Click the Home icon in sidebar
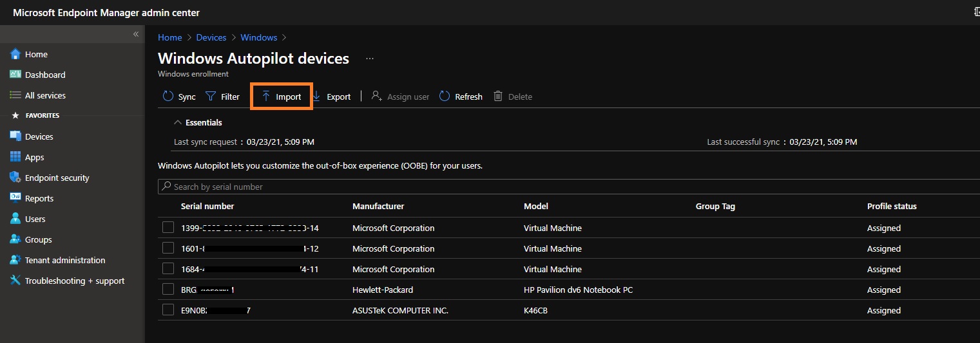Viewport: 980px width, 343px height. pyautogui.click(x=15, y=54)
